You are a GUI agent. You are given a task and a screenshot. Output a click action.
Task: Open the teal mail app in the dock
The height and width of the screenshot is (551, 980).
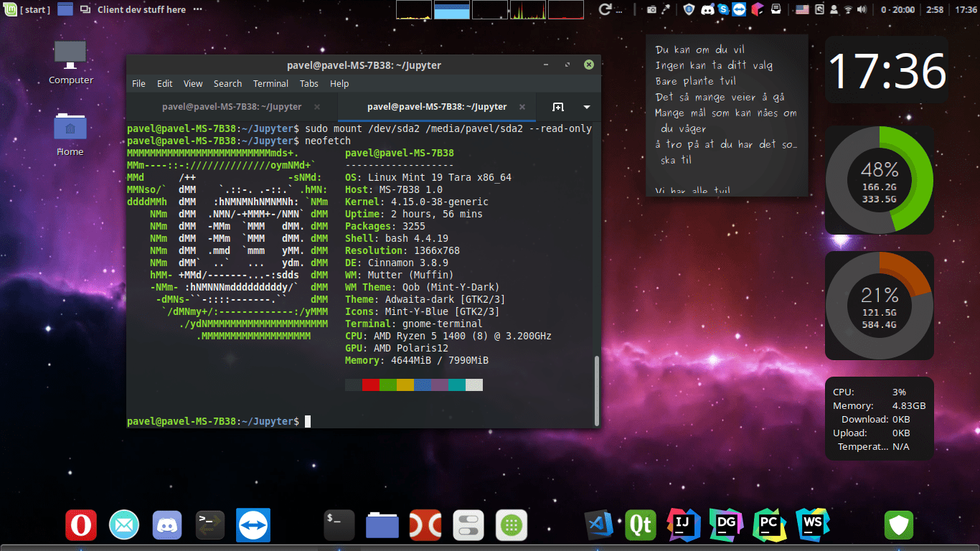pyautogui.click(x=124, y=525)
